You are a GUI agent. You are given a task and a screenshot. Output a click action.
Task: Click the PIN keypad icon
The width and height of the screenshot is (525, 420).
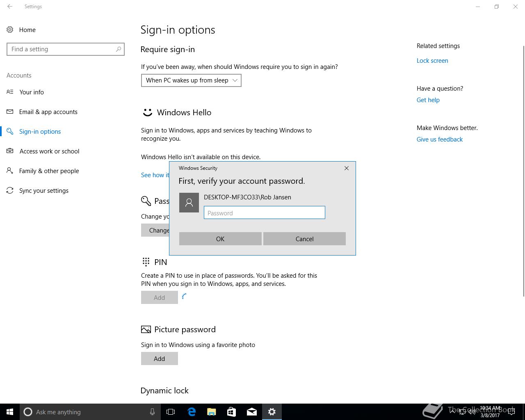[146, 262]
